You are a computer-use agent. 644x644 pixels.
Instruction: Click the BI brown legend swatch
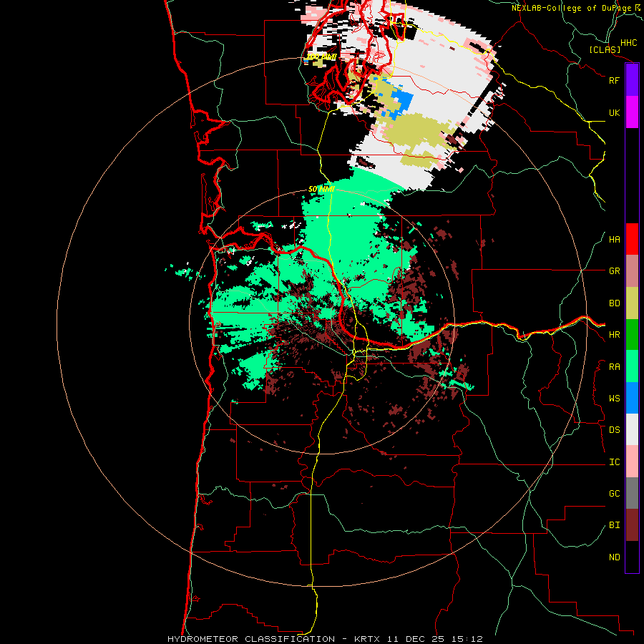tap(632, 525)
